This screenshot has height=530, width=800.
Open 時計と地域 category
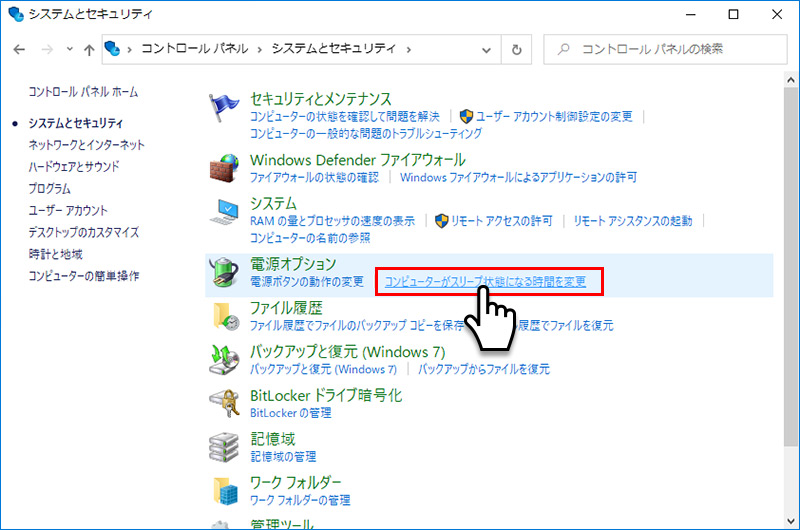[55, 254]
